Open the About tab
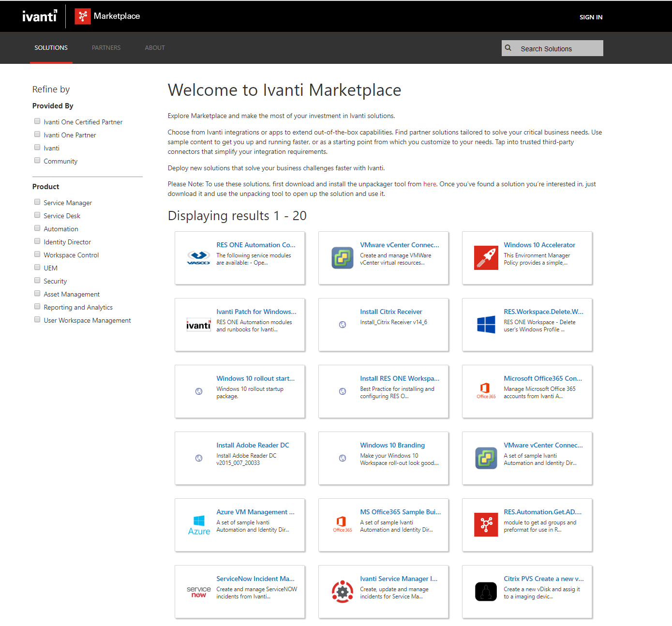Screen dimensions: 672x626 click(x=155, y=48)
